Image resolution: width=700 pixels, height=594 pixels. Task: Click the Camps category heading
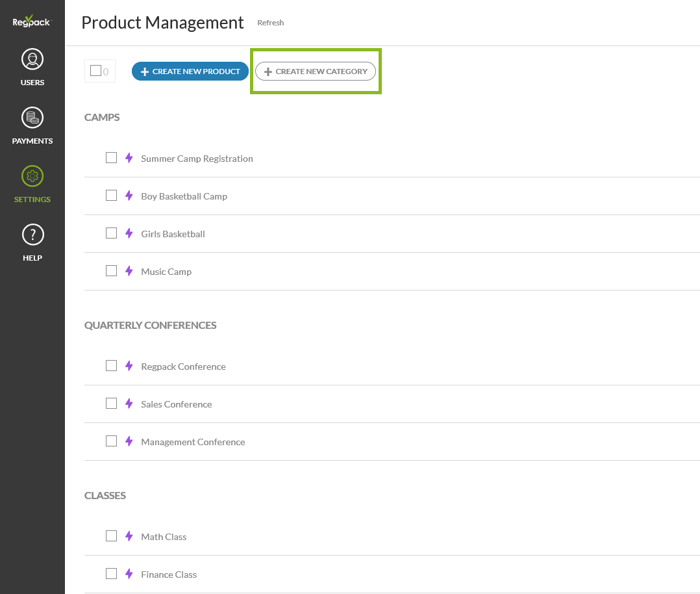point(102,117)
